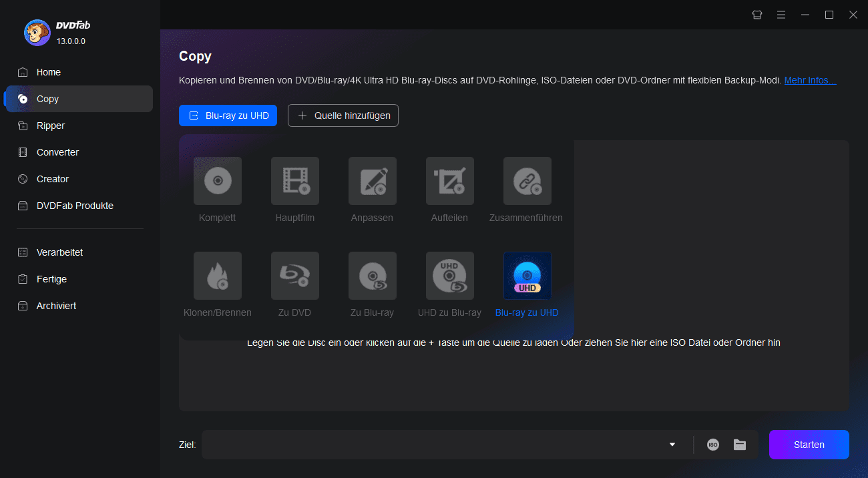Select the Blu-ray zu UHD mode tile

[x=527, y=276]
